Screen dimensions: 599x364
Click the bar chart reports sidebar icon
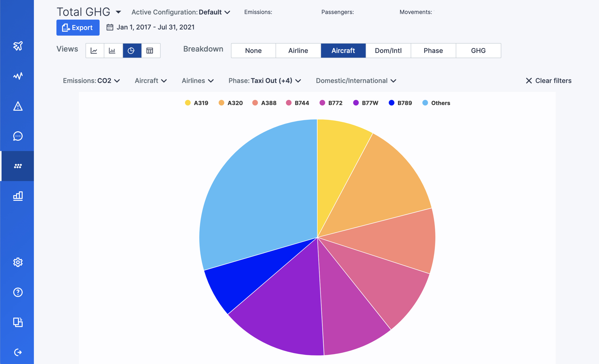click(18, 196)
